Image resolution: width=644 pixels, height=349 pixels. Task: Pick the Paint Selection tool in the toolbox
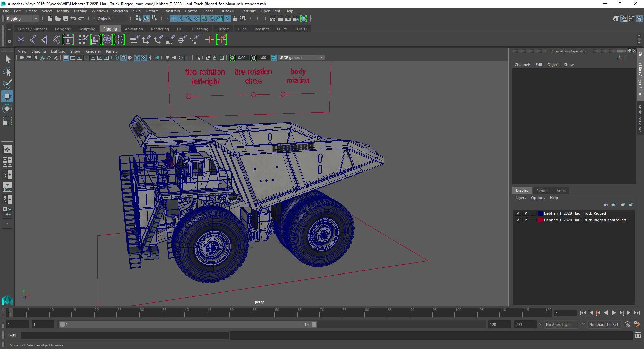point(7,84)
